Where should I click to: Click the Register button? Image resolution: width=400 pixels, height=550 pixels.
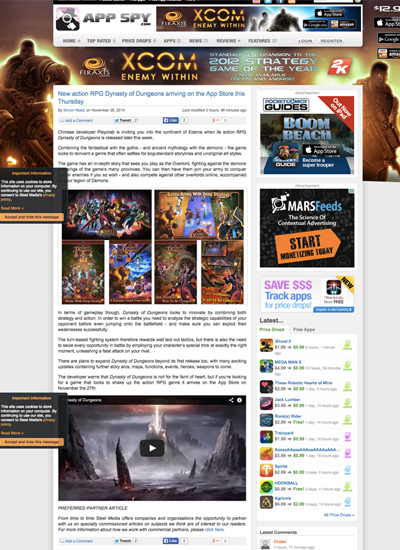coord(331,41)
